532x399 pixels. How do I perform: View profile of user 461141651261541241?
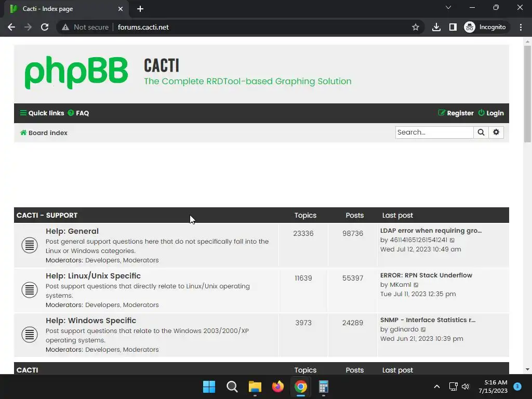(x=418, y=240)
